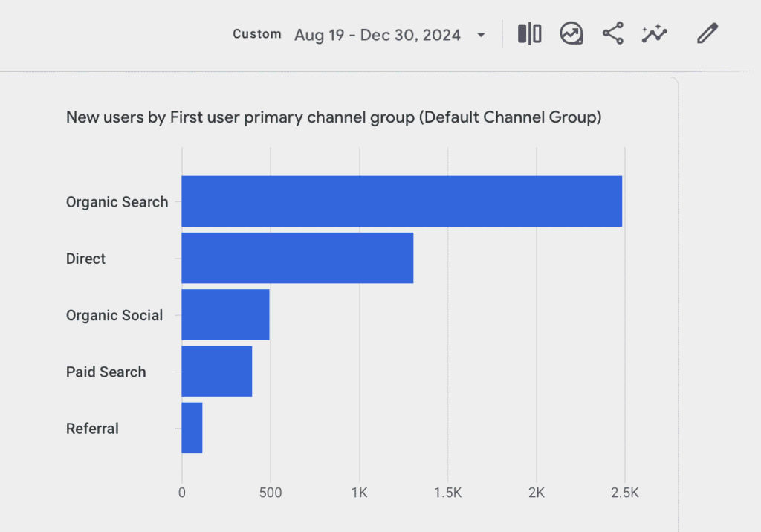Open the Insights sparkle icon

coord(654,33)
